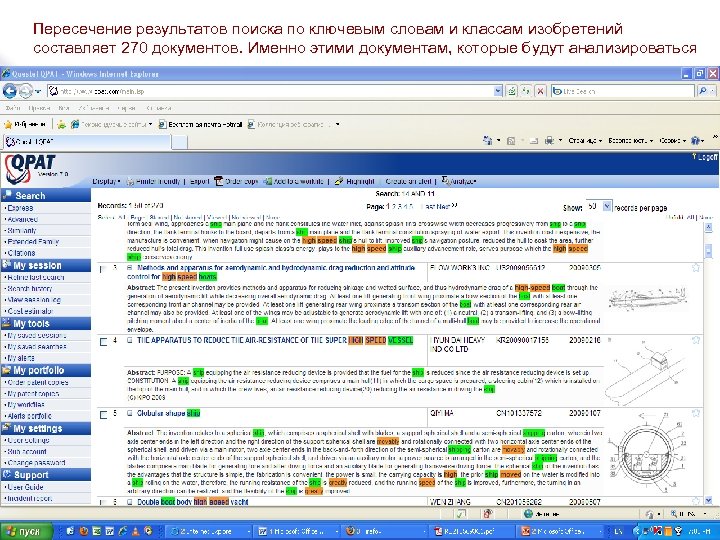Click the IE help icon in command bar
The height and width of the screenshot is (540, 720).
(x=695, y=141)
